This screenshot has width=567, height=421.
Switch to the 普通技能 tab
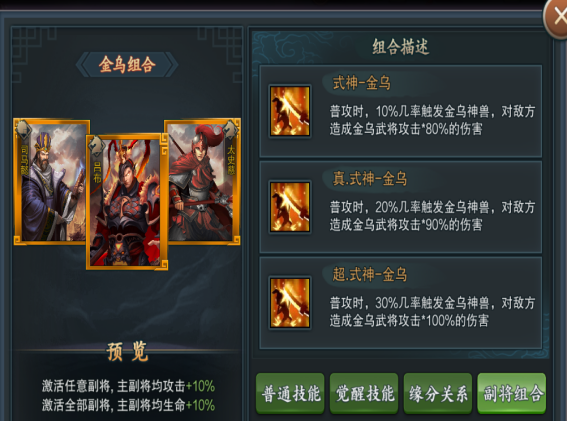(290, 394)
